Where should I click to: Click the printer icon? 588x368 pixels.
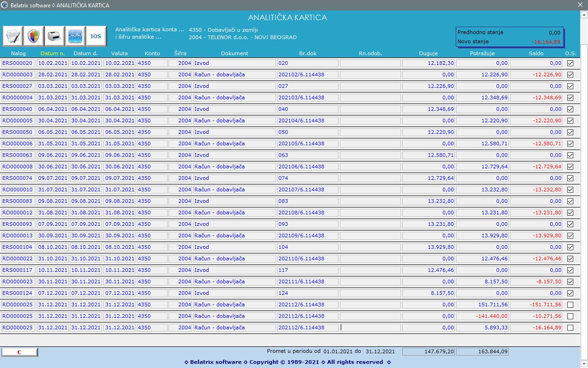point(55,36)
